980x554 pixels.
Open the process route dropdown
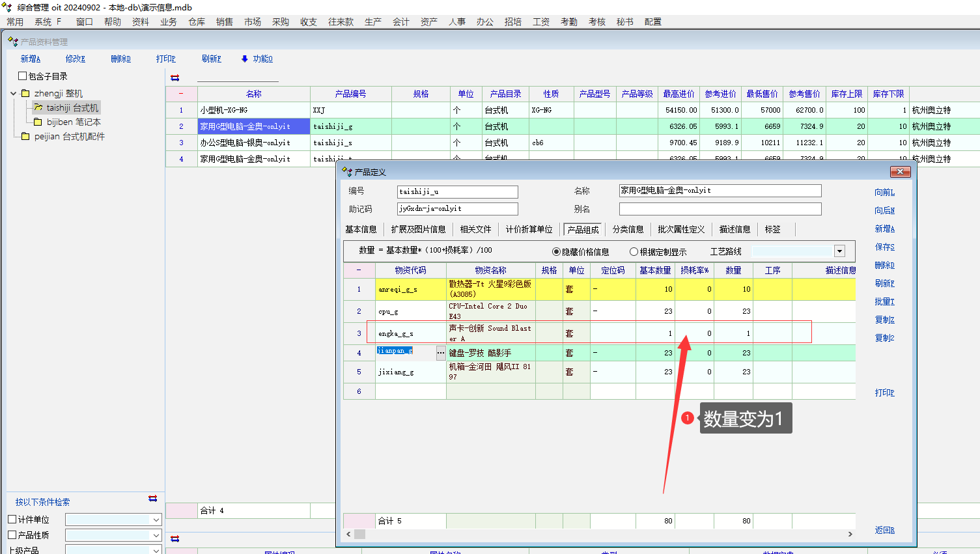839,251
